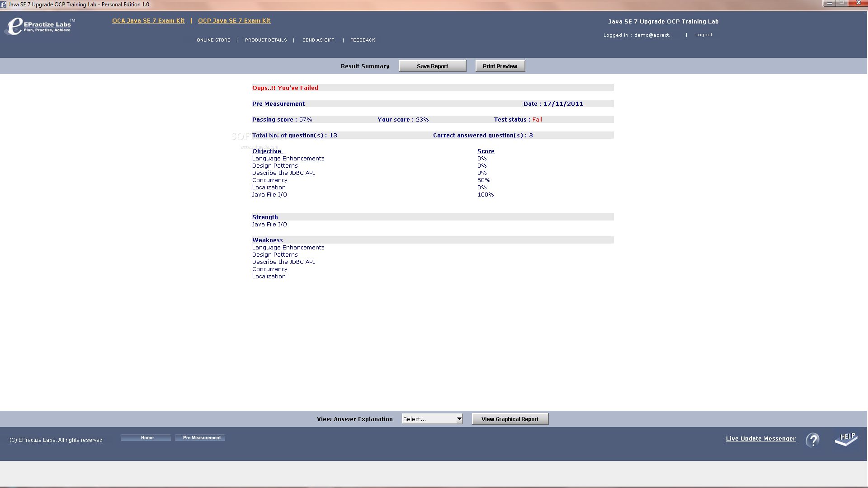Click Passing score: 57% text
The height and width of the screenshot is (488, 868).
(282, 120)
